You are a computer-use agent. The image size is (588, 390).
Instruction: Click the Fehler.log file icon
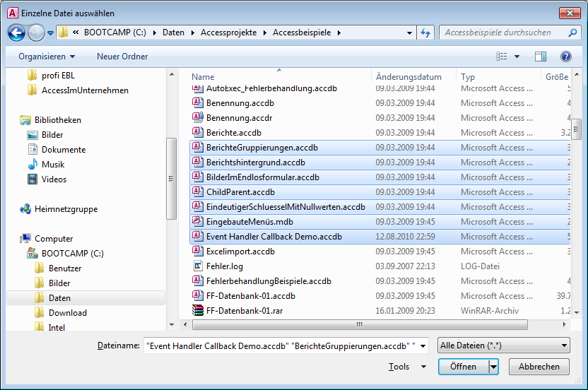(198, 266)
